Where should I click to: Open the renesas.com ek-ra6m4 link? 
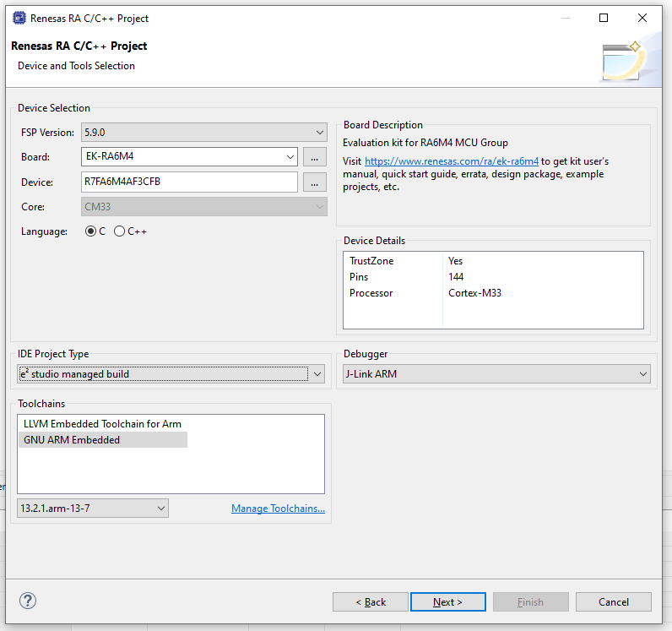tap(452, 161)
